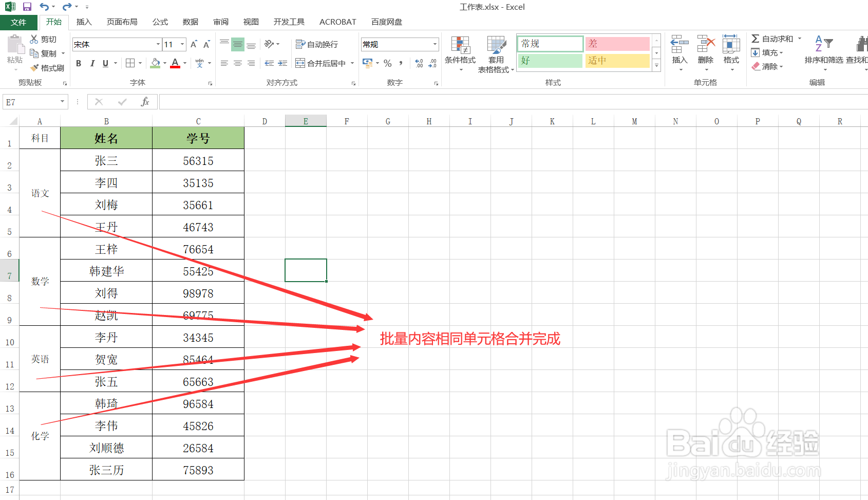Apply 常规 normal cell style
Viewport: 868px width, 500px height.
coord(551,44)
